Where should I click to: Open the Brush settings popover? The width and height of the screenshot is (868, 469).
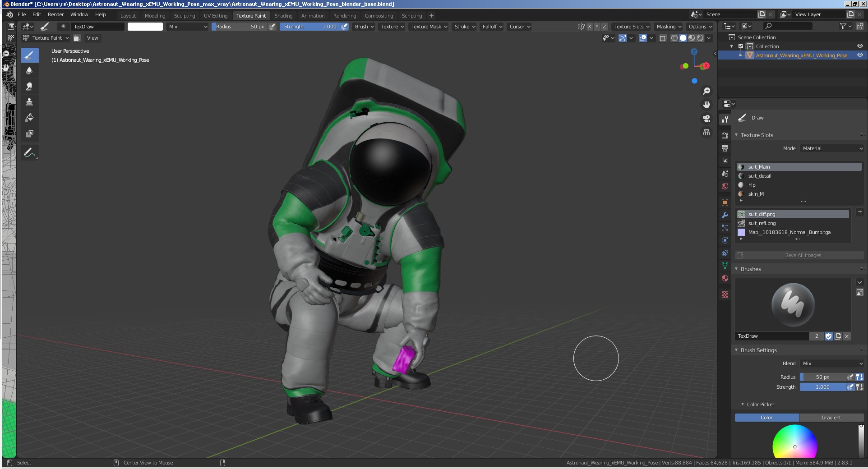[x=364, y=27]
